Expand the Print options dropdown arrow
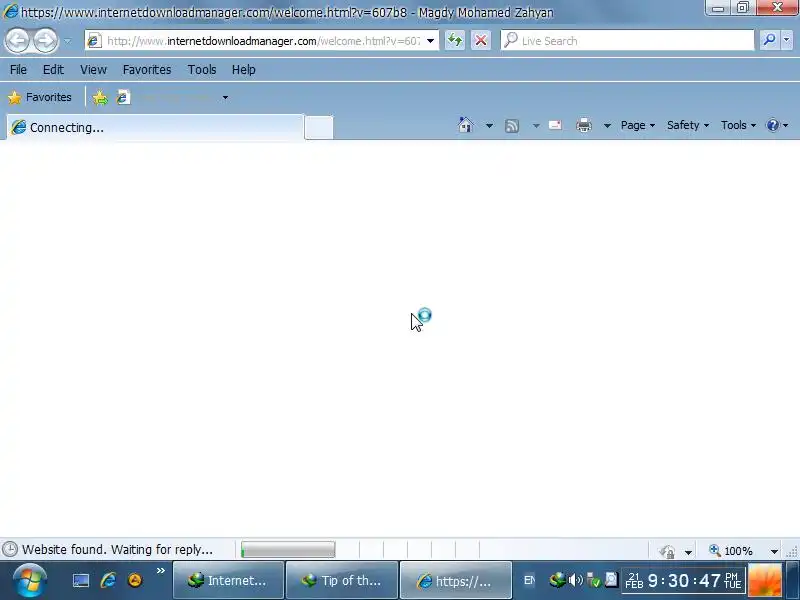800x600 pixels. (607, 126)
